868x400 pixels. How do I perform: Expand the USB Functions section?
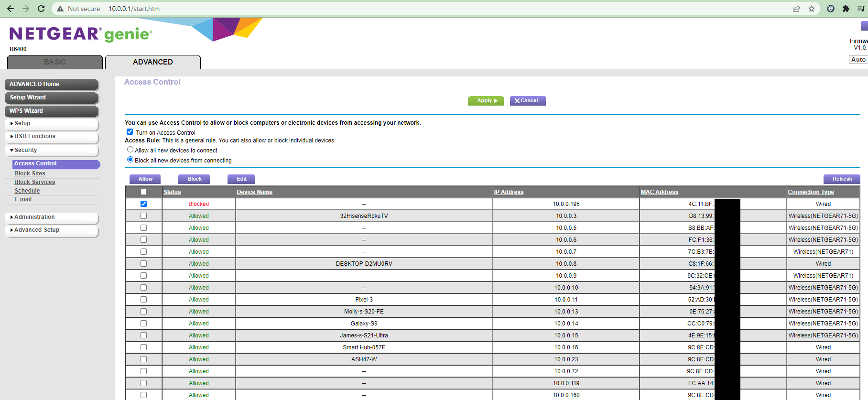(52, 136)
